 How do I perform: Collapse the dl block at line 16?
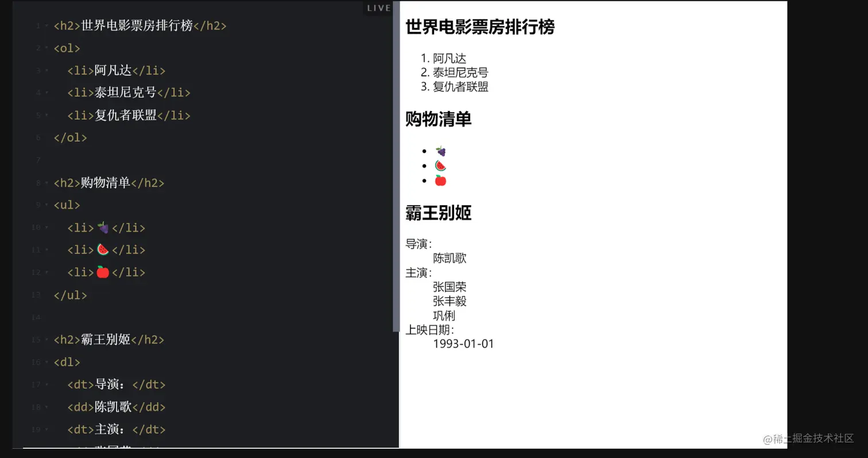[x=46, y=363]
